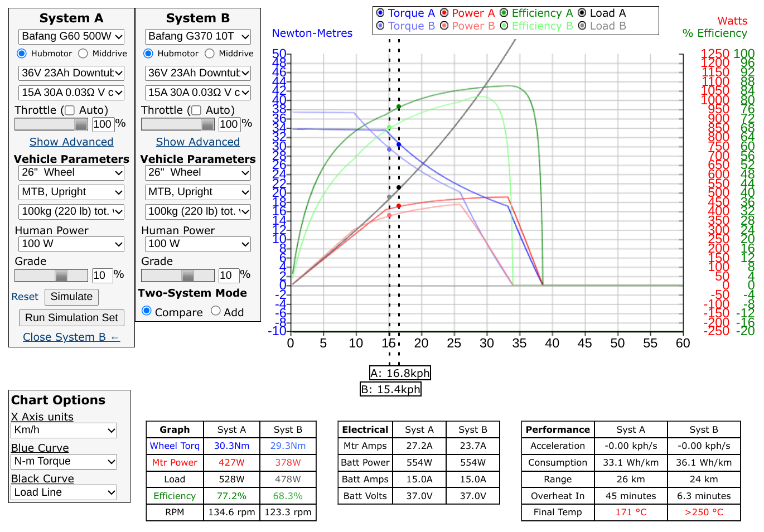The image size is (764, 532).
Task: Toggle the Load B legend marker
Action: [x=582, y=26]
